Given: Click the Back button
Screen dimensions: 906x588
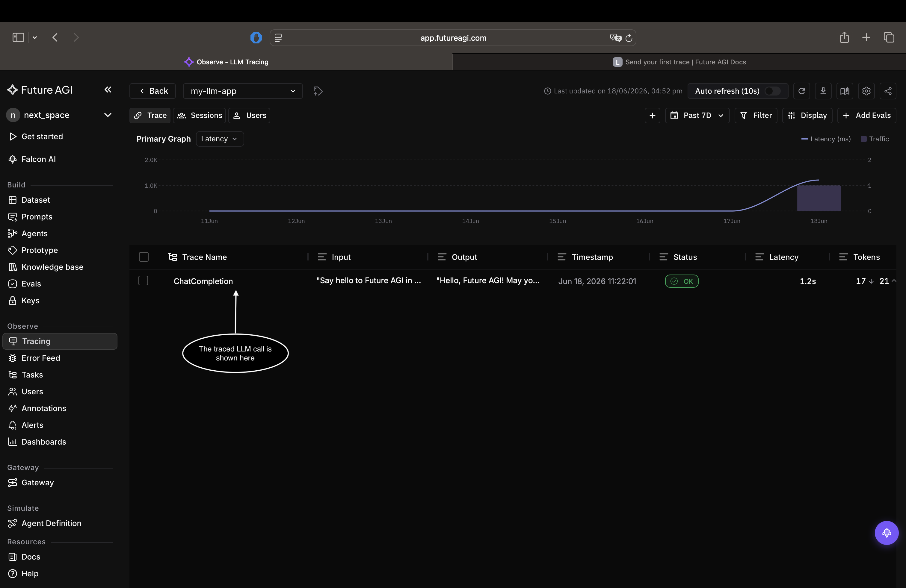Looking at the screenshot, I should pyautogui.click(x=153, y=91).
